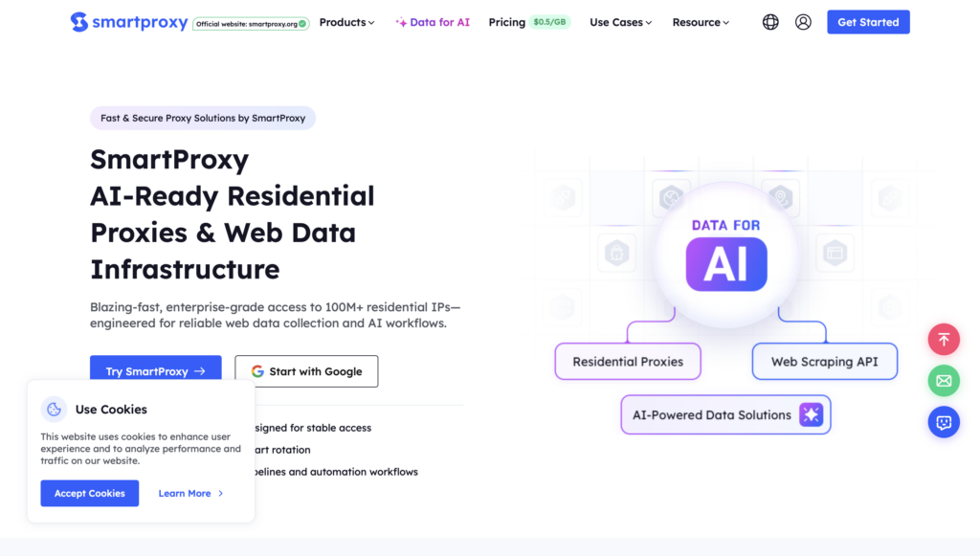Click the central Data for AI graphic
Image resolution: width=980 pixels, height=556 pixels.
click(x=726, y=255)
